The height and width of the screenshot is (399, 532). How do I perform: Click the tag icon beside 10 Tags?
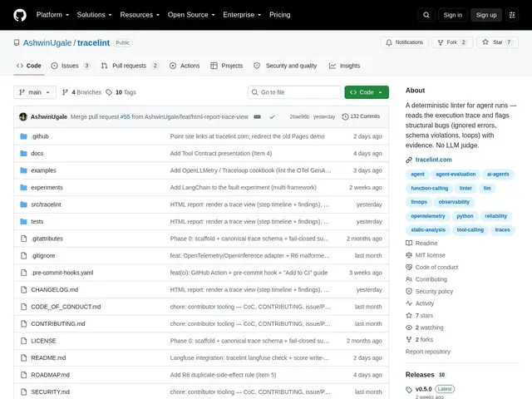109,92
